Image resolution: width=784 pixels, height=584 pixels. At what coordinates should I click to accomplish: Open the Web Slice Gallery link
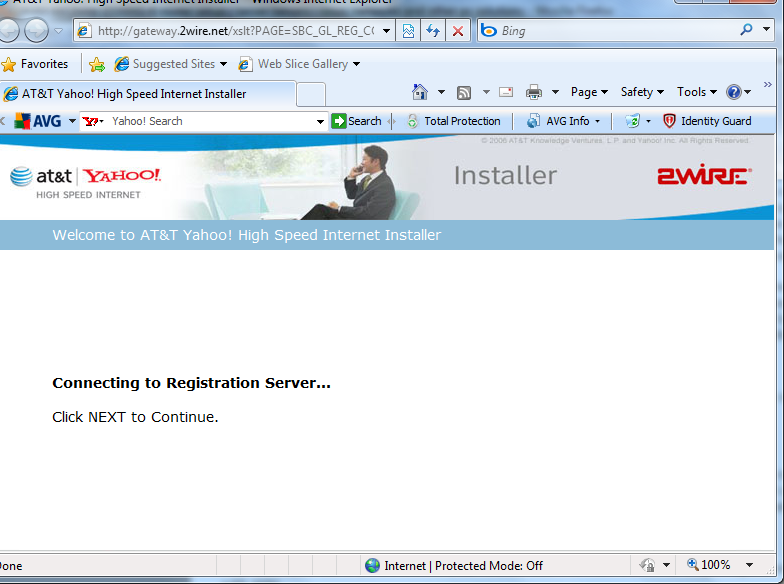[x=299, y=64]
